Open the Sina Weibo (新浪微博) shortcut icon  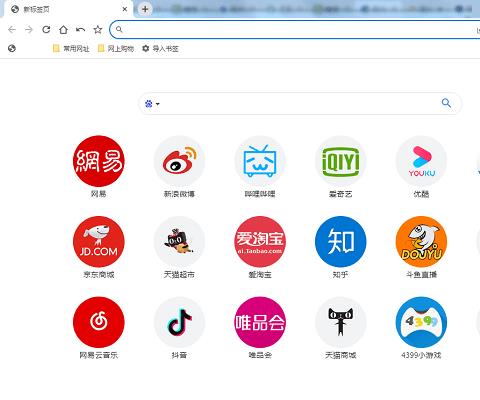click(179, 161)
